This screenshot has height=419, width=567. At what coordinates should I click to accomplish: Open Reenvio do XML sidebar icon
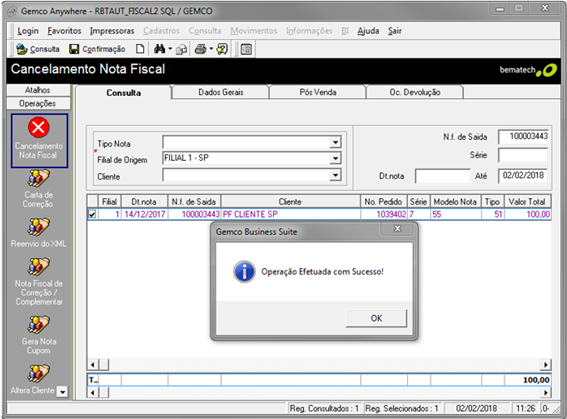click(38, 227)
